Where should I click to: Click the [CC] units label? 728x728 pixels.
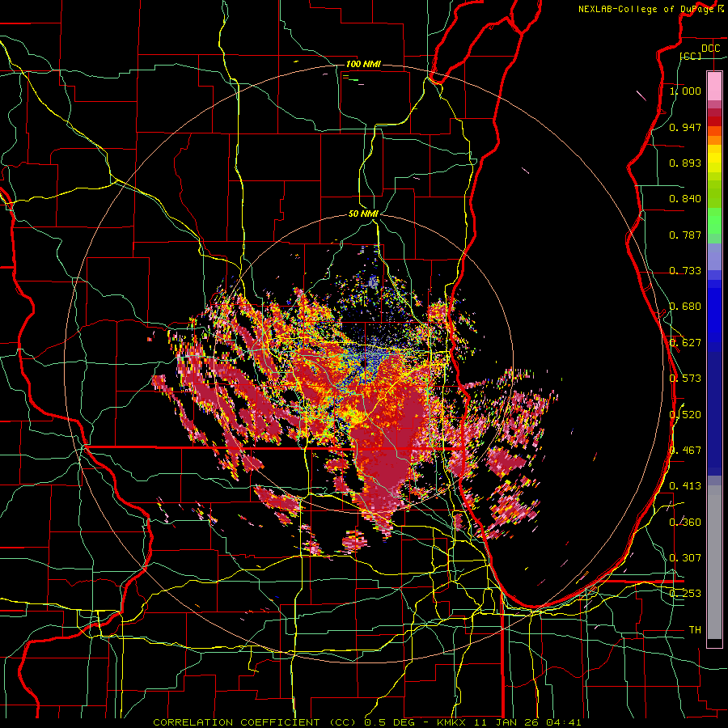[690, 56]
